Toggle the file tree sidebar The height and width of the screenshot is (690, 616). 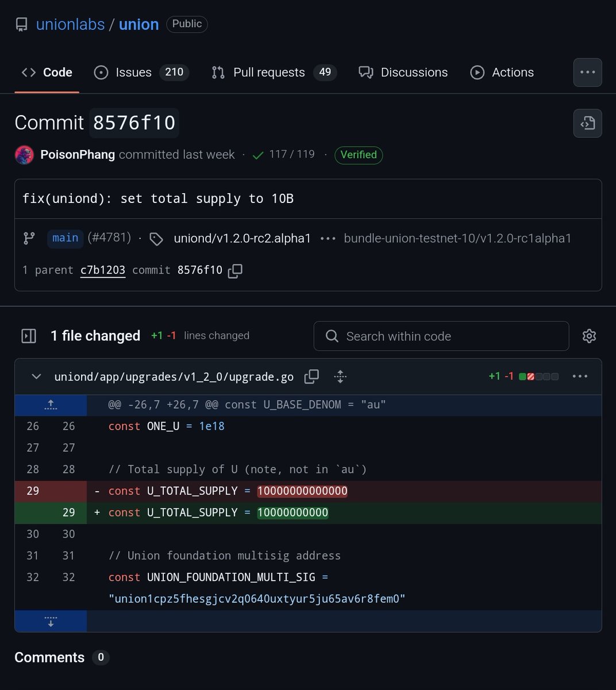click(29, 336)
